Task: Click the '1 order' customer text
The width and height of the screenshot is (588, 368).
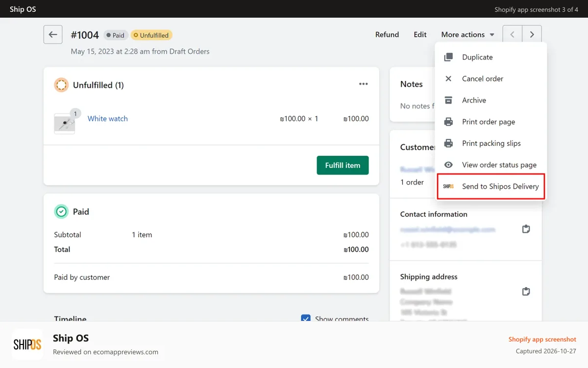Action: 412,183
